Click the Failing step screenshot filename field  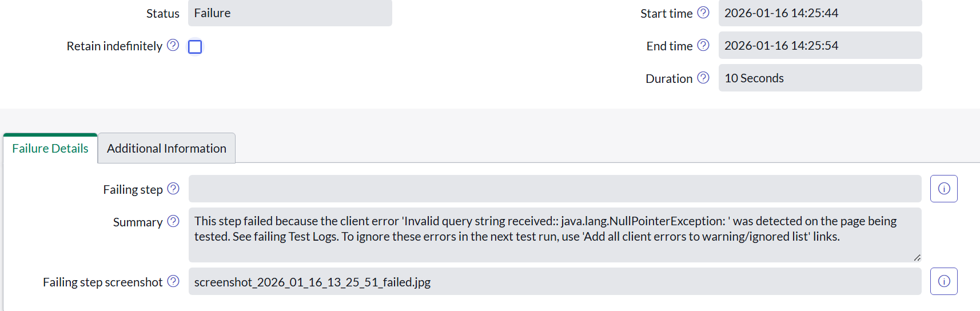[x=555, y=281]
